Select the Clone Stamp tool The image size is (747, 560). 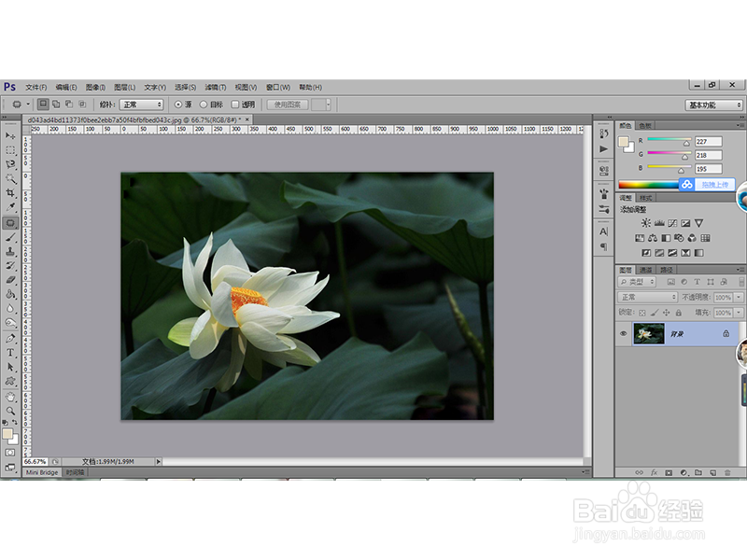click(x=10, y=251)
